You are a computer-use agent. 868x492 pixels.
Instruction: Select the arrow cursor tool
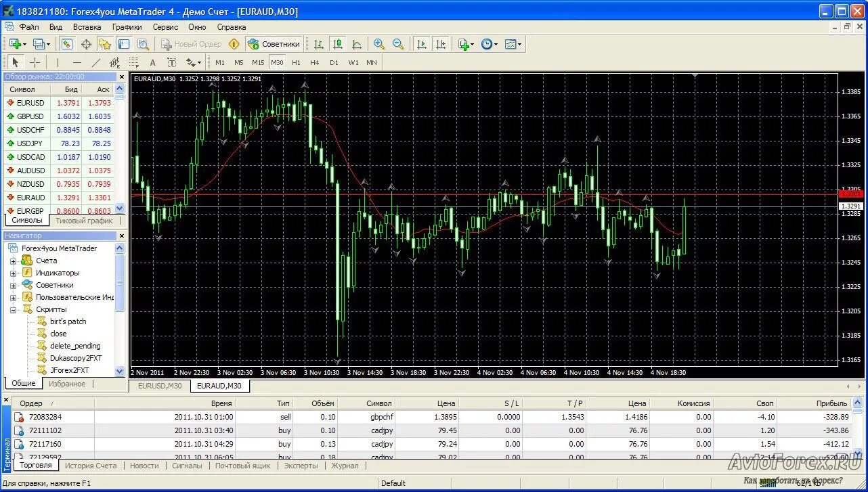point(16,62)
